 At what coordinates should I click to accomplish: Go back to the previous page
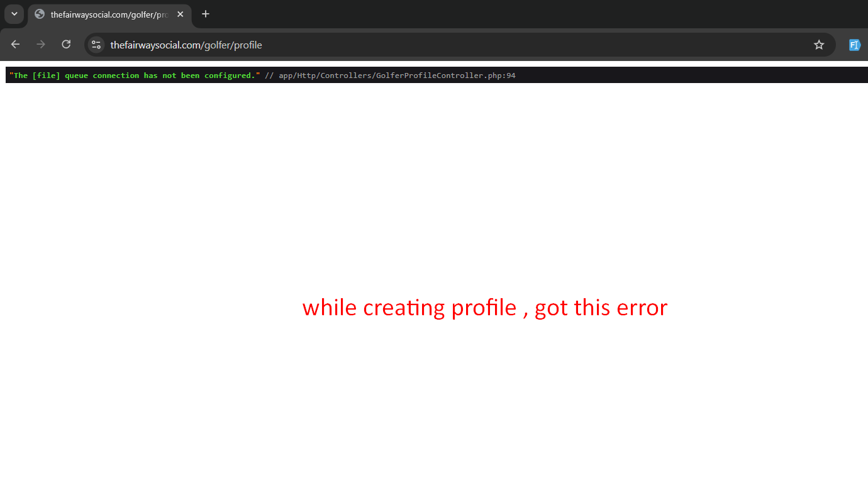(x=16, y=45)
